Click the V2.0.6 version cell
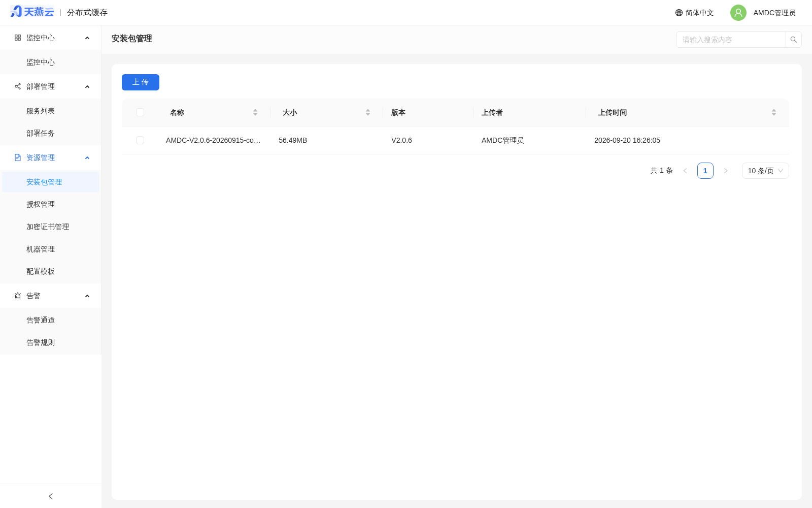Image resolution: width=812 pixels, height=508 pixels. tap(401, 140)
